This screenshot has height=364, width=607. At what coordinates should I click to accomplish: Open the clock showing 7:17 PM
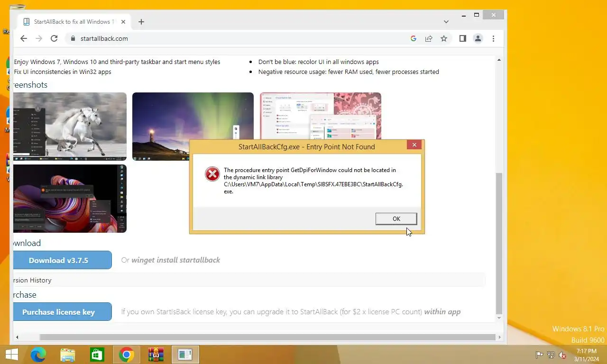(x=587, y=355)
